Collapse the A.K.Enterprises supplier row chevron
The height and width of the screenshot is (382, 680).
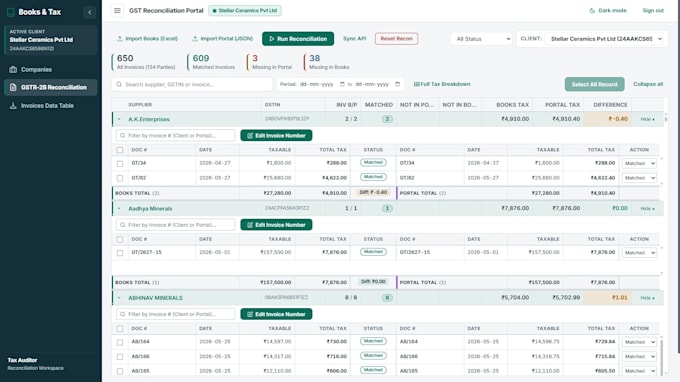[119, 119]
